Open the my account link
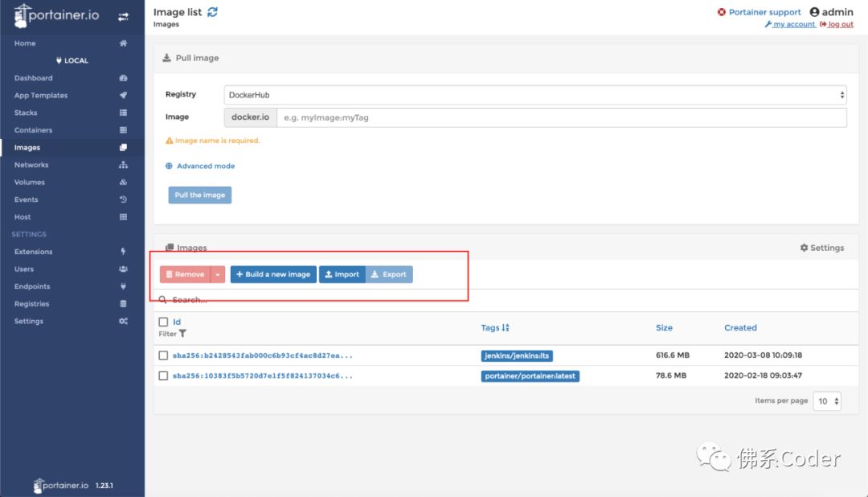This screenshot has width=868, height=497. [791, 24]
